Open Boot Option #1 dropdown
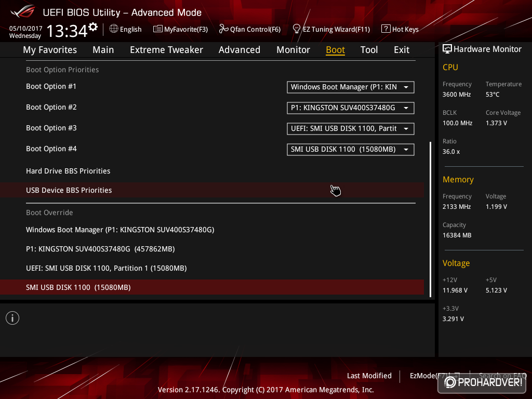Screen dimensions: 532x399 coord(351,87)
